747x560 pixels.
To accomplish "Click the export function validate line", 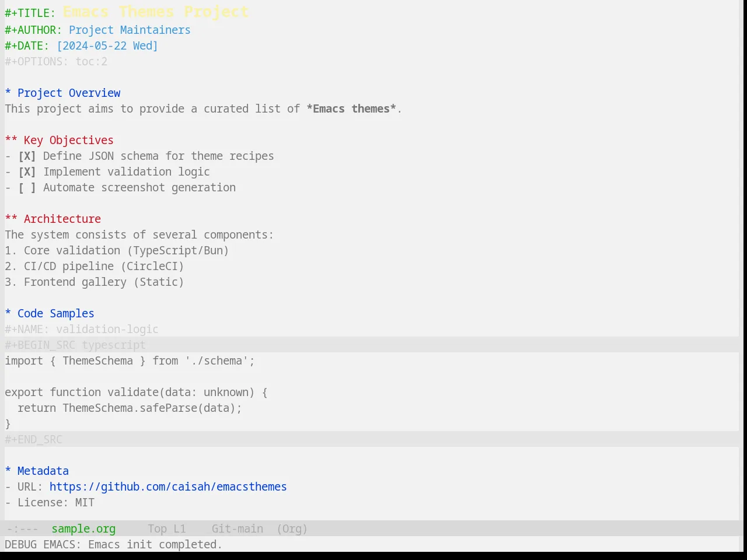I will pyautogui.click(x=136, y=392).
